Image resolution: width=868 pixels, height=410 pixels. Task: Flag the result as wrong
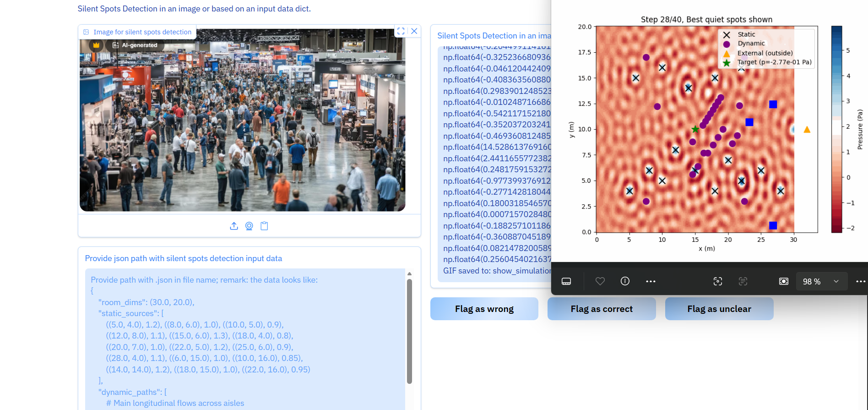tap(484, 309)
